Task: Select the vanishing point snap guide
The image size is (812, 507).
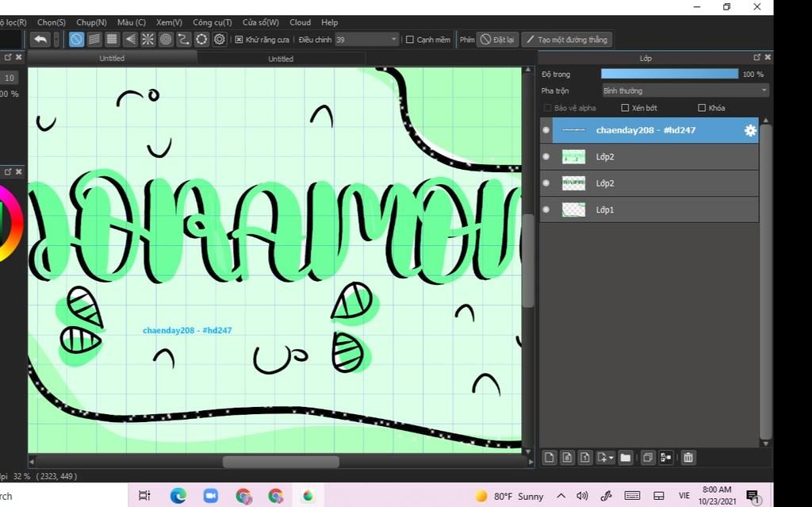Action: pos(131,40)
